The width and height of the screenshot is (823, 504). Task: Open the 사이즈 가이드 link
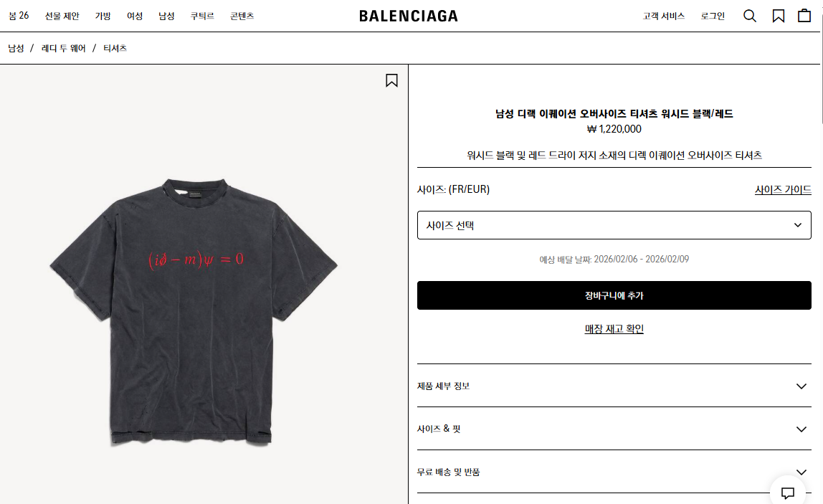pos(783,189)
